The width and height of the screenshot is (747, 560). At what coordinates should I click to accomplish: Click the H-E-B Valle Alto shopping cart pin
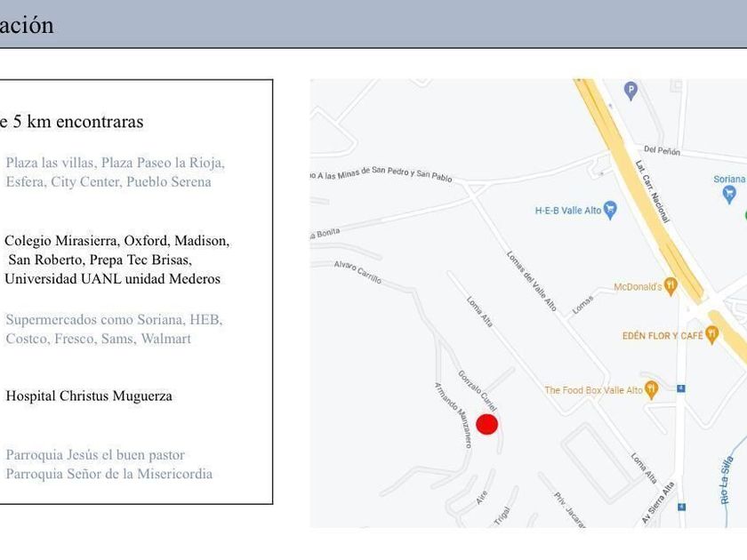pyautogui.click(x=610, y=210)
